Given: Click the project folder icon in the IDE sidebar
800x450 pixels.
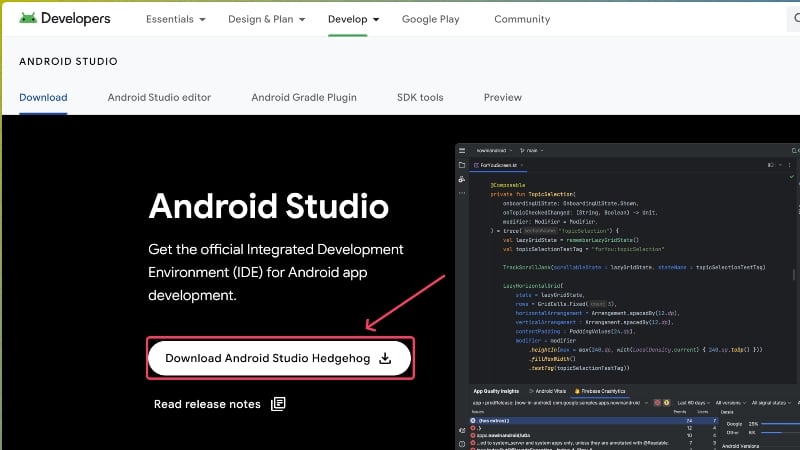Looking at the screenshot, I should [461, 164].
